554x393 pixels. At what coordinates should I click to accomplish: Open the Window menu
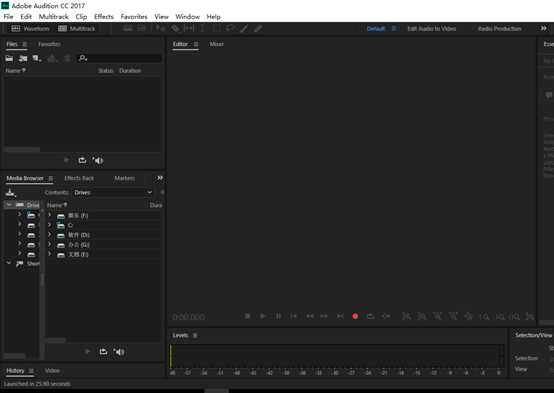pos(188,17)
